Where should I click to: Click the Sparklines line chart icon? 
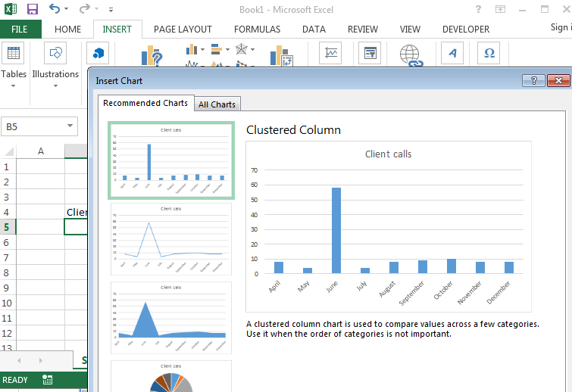(330, 53)
